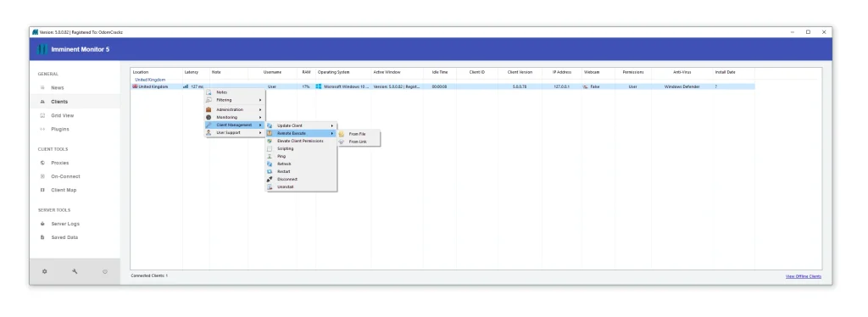
Task: Click the Operating System column header
Action: tap(334, 73)
